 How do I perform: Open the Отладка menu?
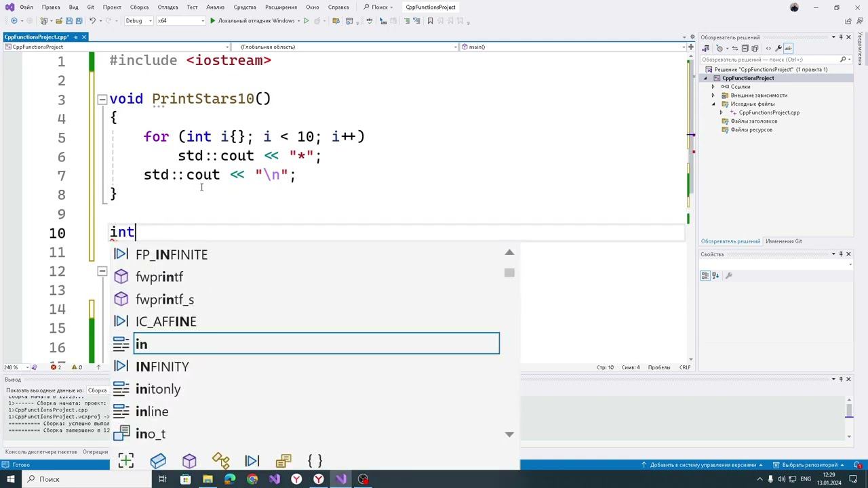(167, 7)
